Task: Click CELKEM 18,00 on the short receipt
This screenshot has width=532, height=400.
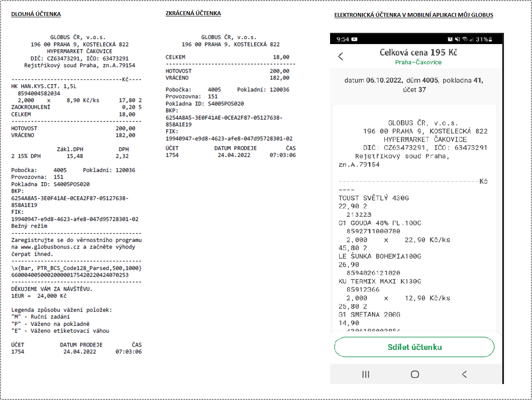Action: pyautogui.click(x=227, y=57)
